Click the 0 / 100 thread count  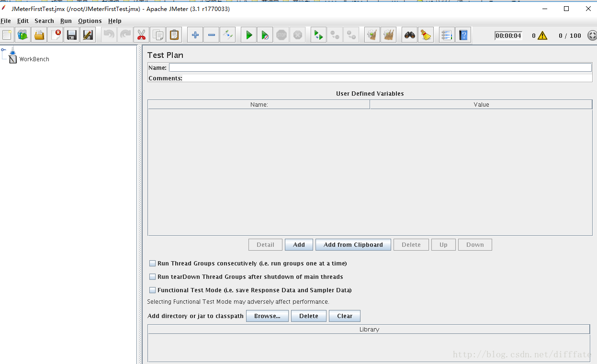pos(570,35)
